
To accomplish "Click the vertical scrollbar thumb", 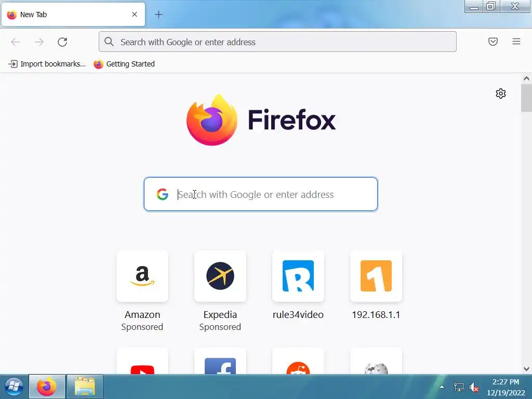I will 526,98.
